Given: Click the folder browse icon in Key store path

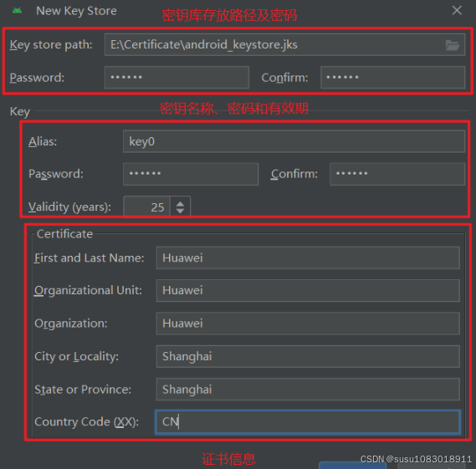Looking at the screenshot, I should pyautogui.click(x=453, y=45).
